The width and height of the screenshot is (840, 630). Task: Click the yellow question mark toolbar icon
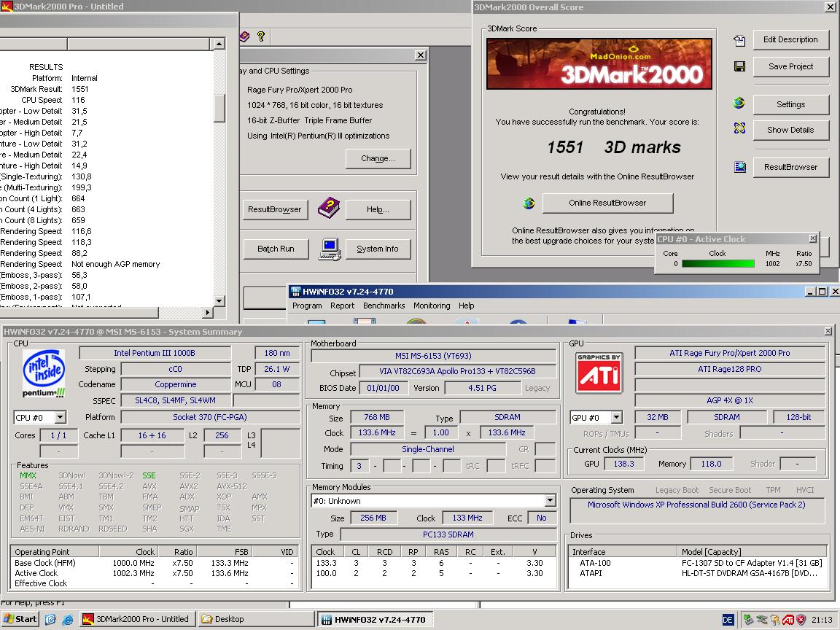tap(261, 36)
